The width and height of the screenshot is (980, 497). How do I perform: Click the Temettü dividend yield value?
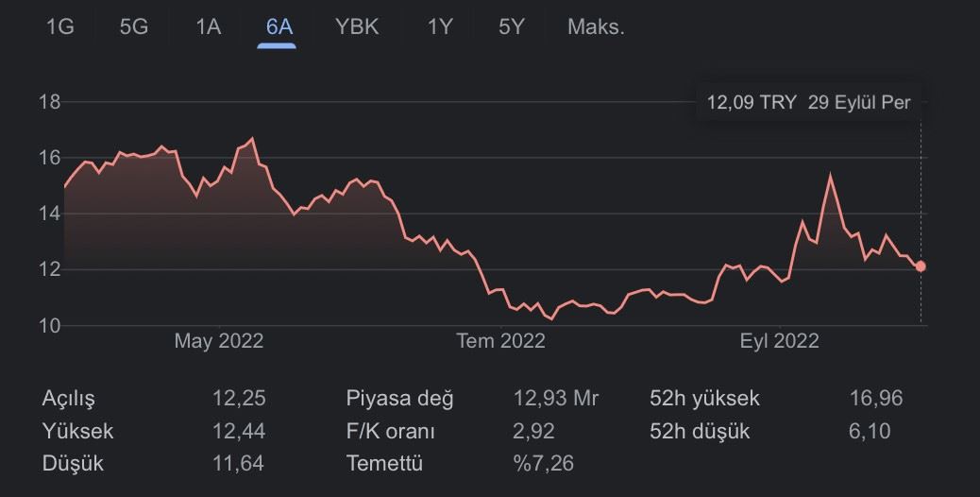pyautogui.click(x=543, y=463)
